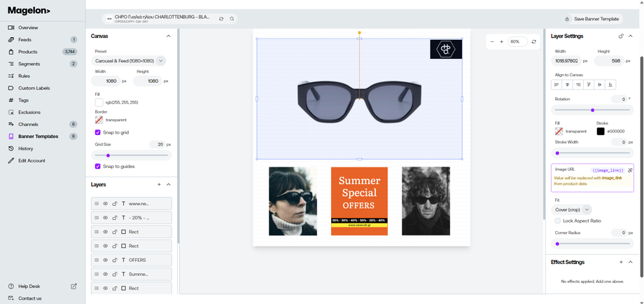Click the Stroke Width slider
Screen dimensions: 644x304
[592, 153]
